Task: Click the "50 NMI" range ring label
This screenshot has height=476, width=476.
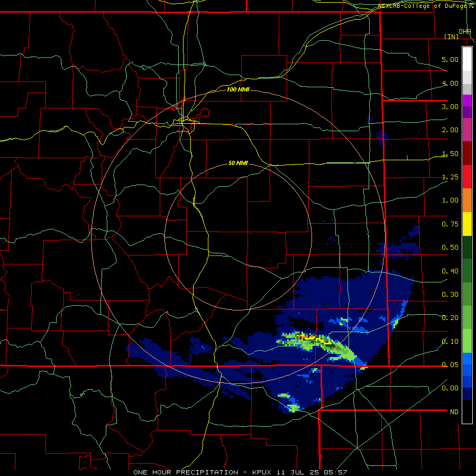Action: (238, 163)
